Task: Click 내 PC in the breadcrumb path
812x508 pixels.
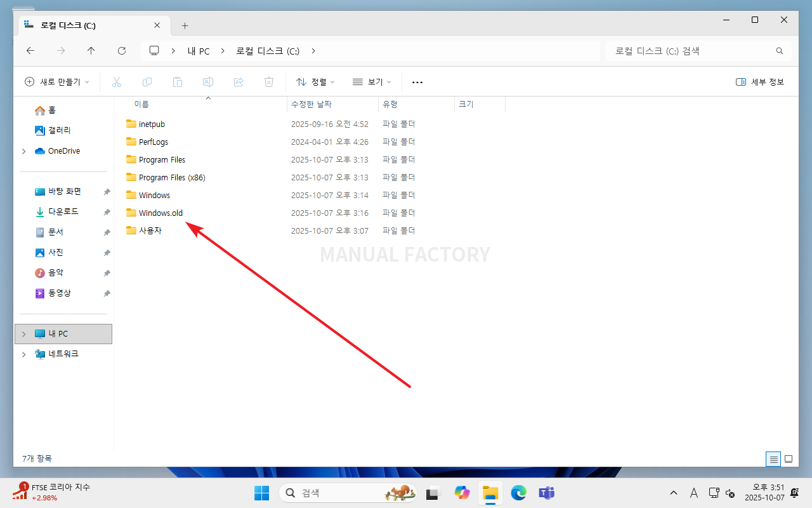Action: pyautogui.click(x=199, y=51)
